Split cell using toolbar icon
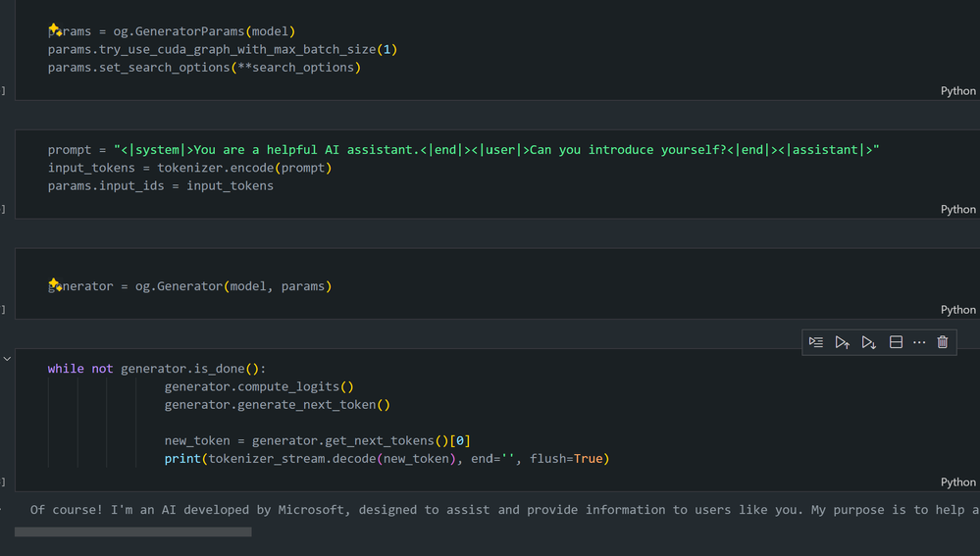The width and height of the screenshot is (980, 556). [896, 342]
